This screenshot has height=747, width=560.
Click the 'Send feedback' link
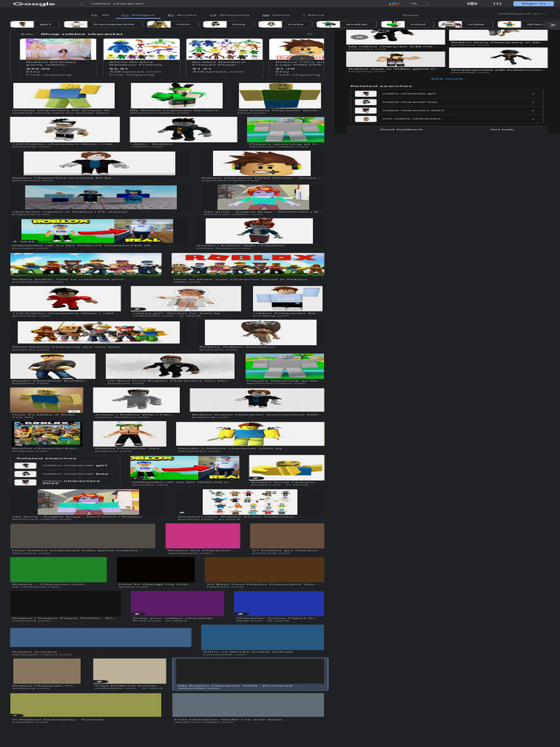tap(401, 130)
